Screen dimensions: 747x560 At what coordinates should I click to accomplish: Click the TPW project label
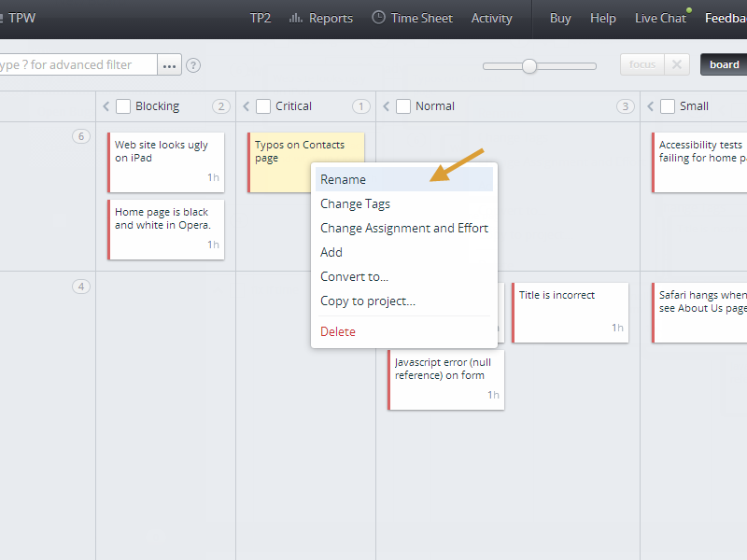21,18
